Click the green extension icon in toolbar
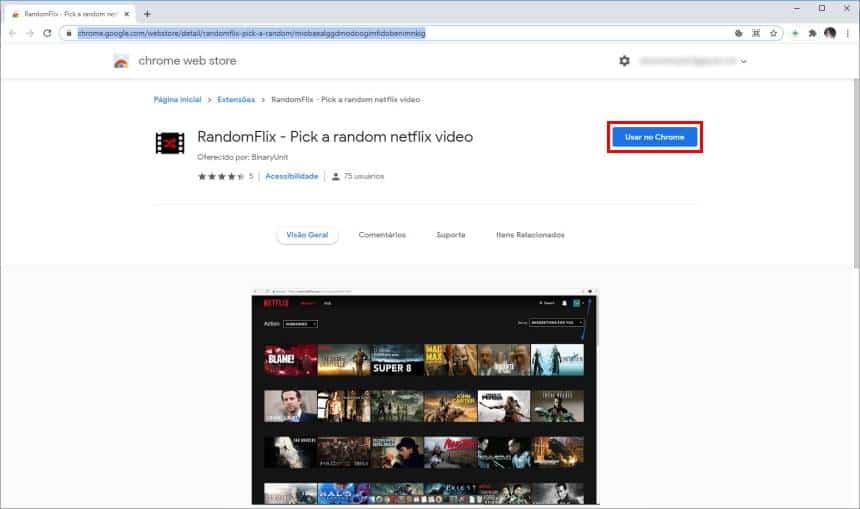Screen dimensions: 860x509 795,33
